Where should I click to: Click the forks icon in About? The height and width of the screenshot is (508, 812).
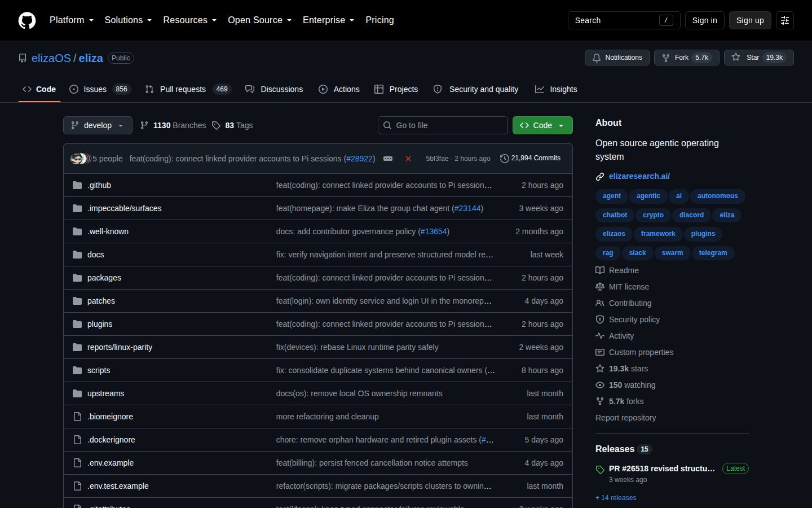tap(600, 401)
